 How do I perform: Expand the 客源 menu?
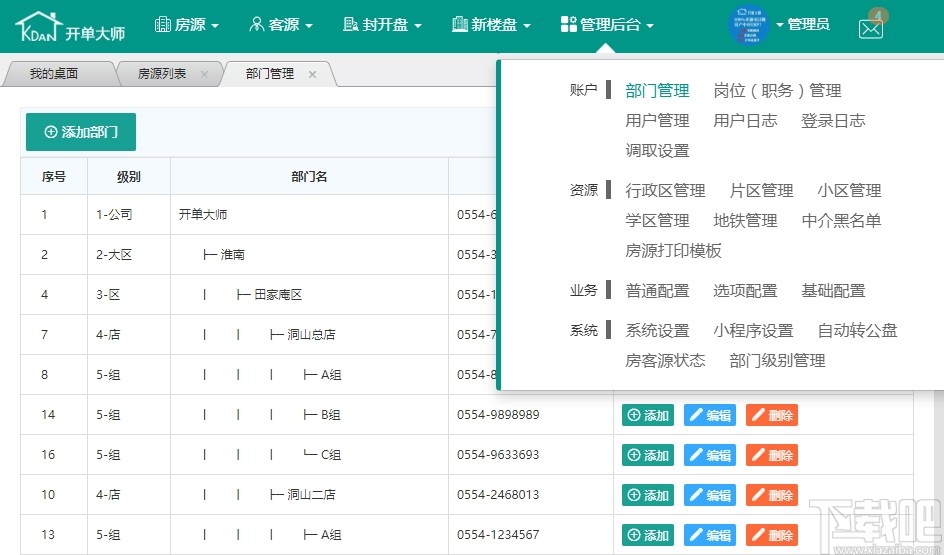[281, 25]
